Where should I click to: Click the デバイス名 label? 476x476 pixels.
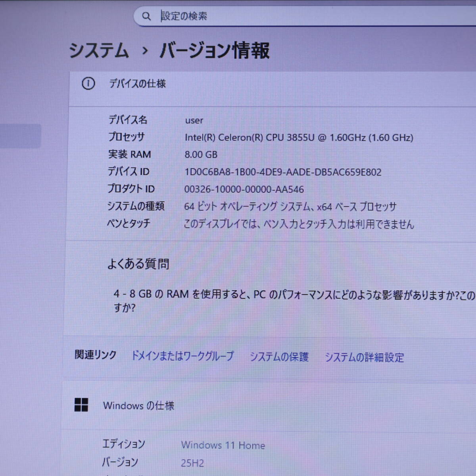[128, 119]
